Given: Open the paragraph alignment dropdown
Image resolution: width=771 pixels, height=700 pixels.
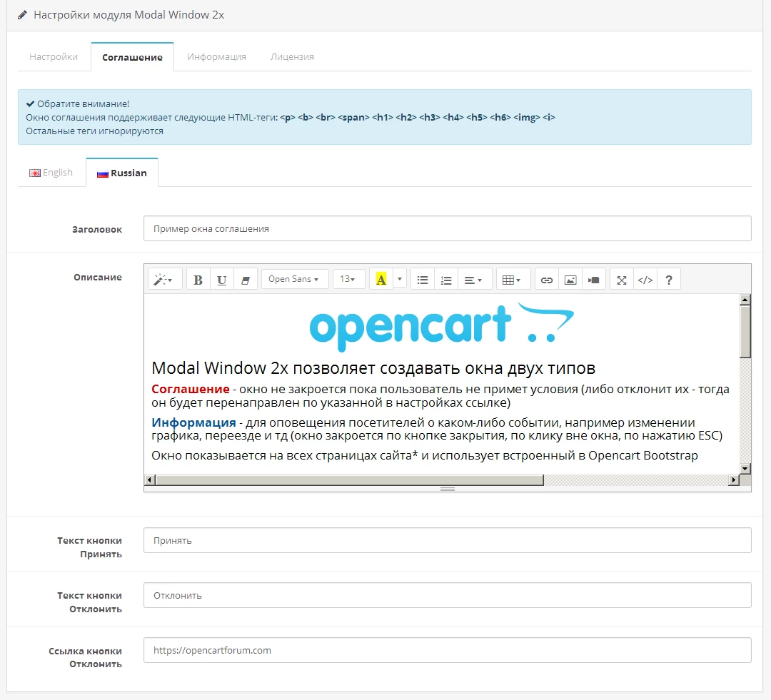Looking at the screenshot, I should click(475, 280).
